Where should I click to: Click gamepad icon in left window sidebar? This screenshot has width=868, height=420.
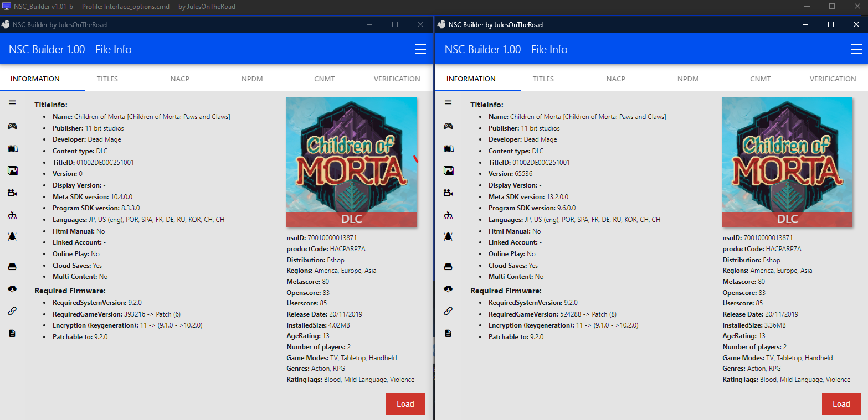point(12,126)
